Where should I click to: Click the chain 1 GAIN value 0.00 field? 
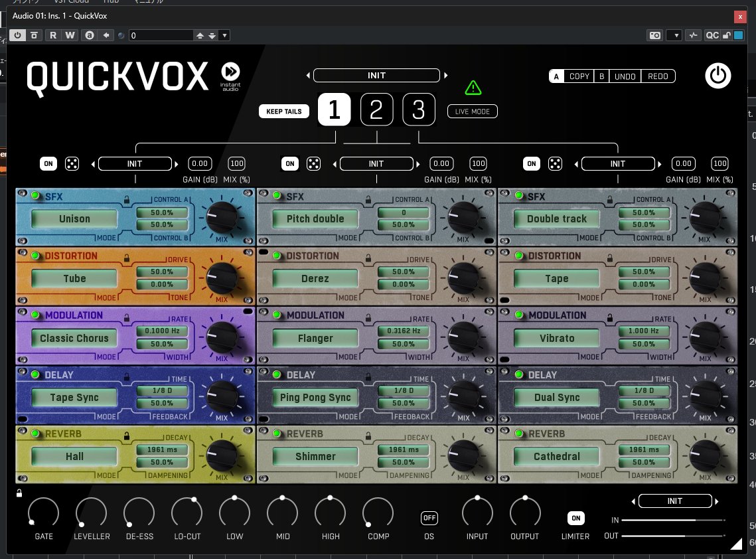pyautogui.click(x=200, y=163)
